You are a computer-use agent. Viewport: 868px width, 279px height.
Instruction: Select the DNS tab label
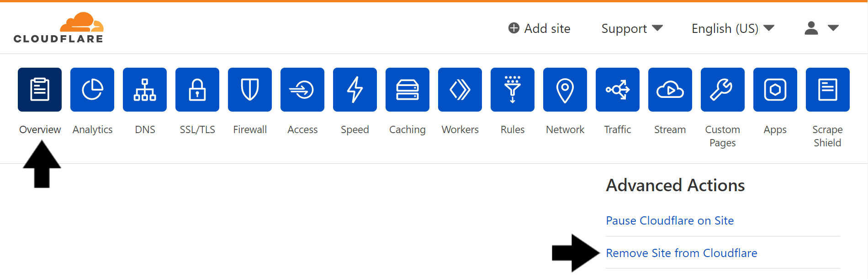[145, 129]
